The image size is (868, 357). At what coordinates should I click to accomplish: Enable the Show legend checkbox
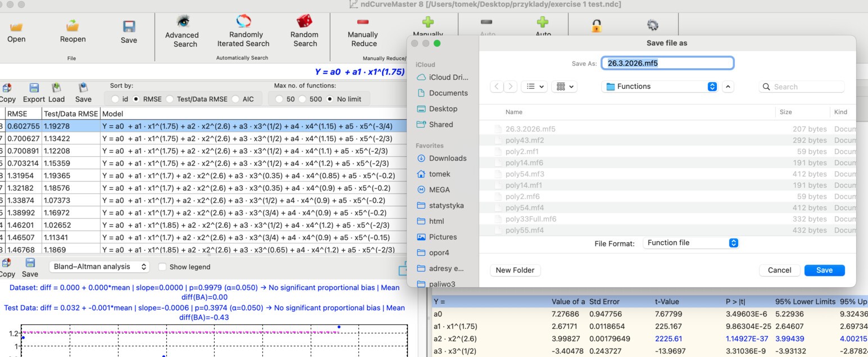pos(163,267)
